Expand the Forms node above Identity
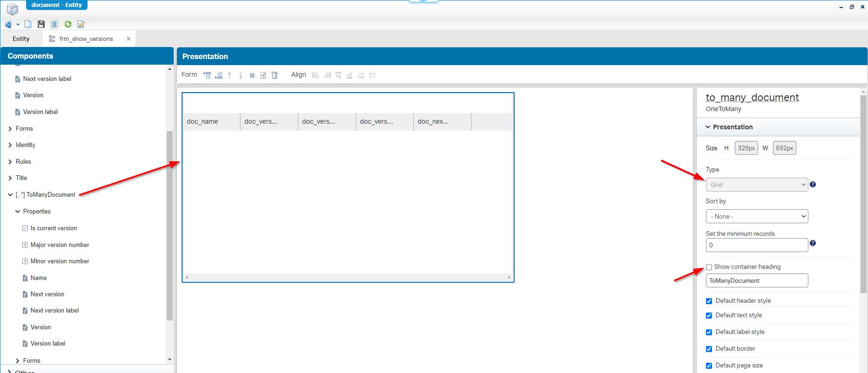This screenshot has width=868, height=373. 10,129
